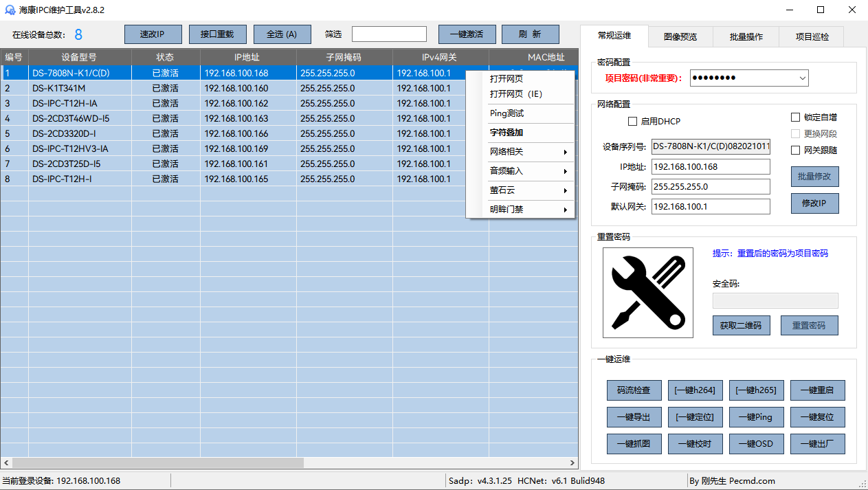The image size is (868, 490).
Task: Click the IP地址 input field
Action: tap(711, 166)
